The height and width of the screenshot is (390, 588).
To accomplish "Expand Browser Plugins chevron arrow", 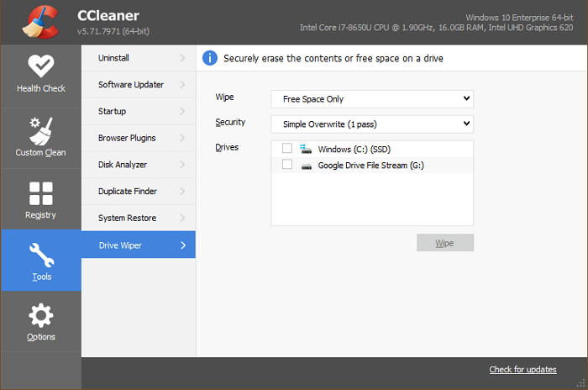I will click(182, 138).
